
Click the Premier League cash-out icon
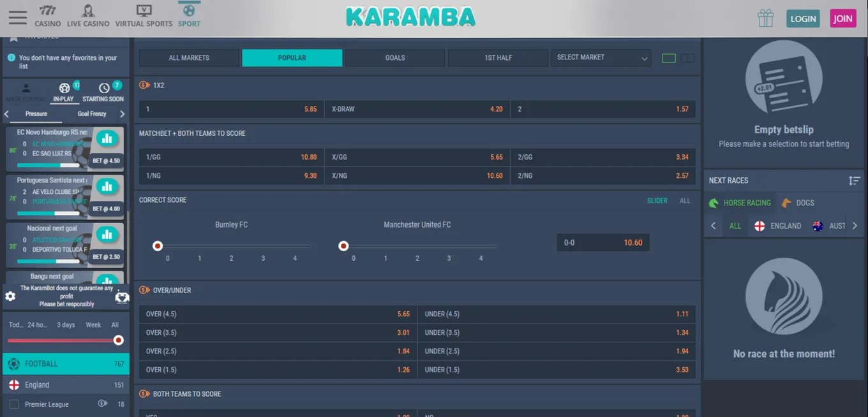click(x=102, y=404)
